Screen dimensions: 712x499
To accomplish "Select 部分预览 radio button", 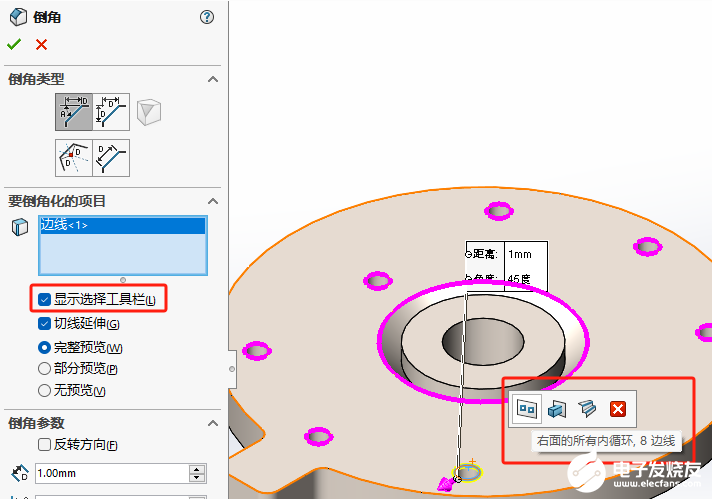I will (x=44, y=368).
